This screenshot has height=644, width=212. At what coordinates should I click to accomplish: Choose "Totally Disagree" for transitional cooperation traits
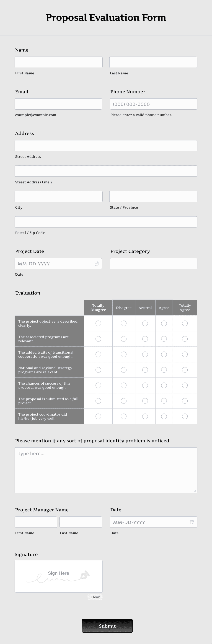point(98,354)
